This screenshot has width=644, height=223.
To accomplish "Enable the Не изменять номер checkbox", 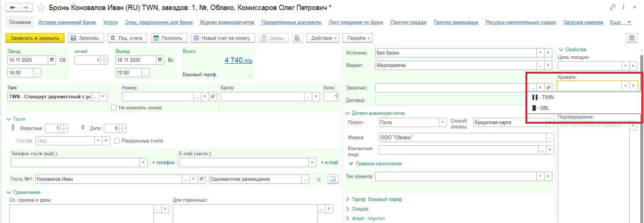I will click(x=114, y=108).
